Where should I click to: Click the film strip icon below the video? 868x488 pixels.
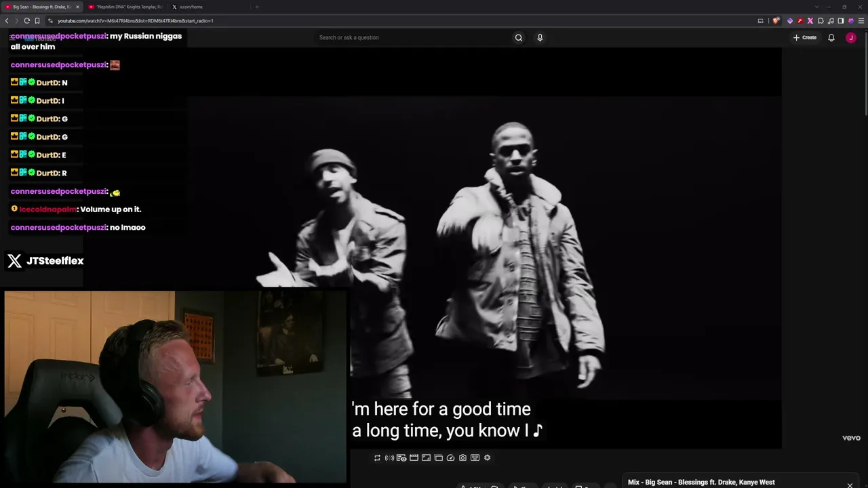414,458
